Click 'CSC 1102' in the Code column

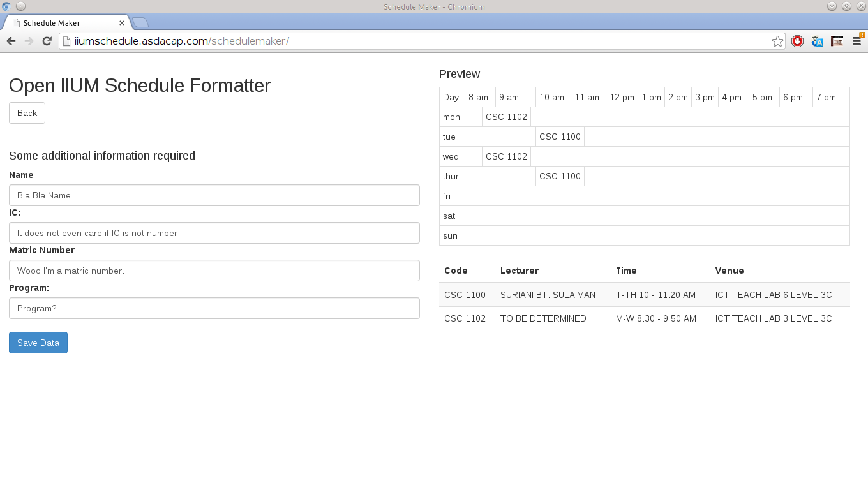(x=465, y=318)
